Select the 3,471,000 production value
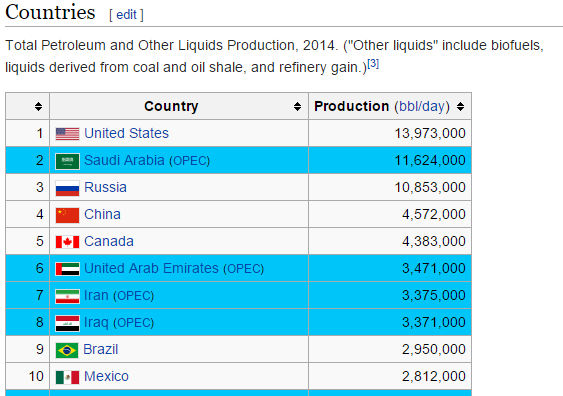This screenshot has width=563, height=396. pyautogui.click(x=434, y=268)
